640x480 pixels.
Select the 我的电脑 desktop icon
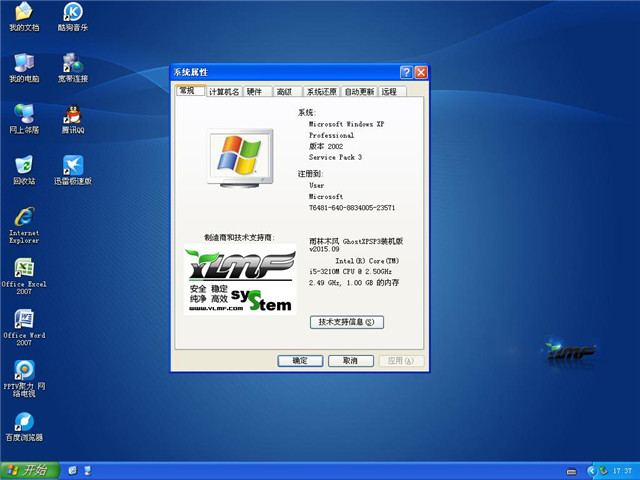coord(24,68)
